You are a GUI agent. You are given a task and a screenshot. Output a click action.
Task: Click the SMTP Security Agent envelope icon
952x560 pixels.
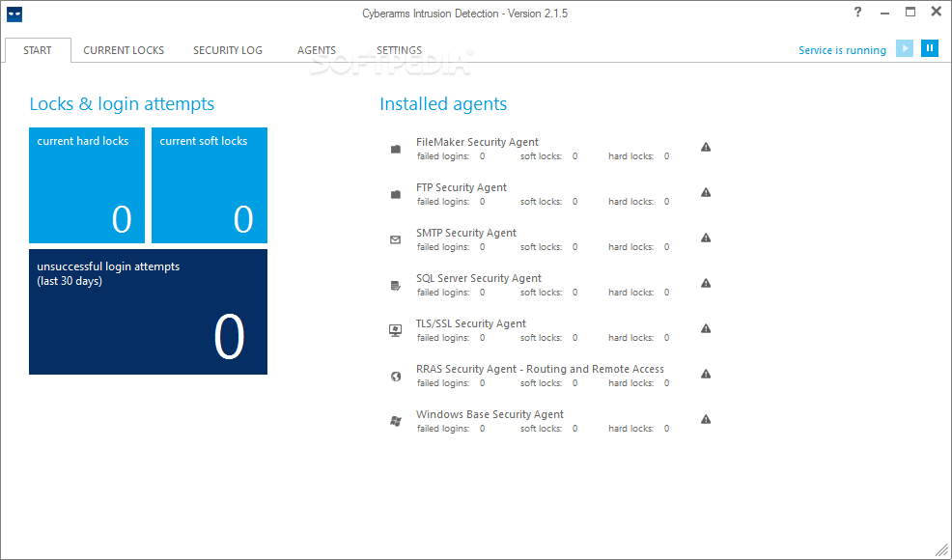click(395, 239)
